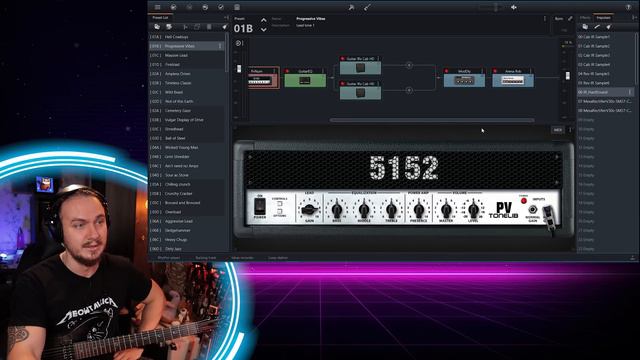
Task: Open three-dot menu beside MIDI button
Action: pyautogui.click(x=570, y=130)
